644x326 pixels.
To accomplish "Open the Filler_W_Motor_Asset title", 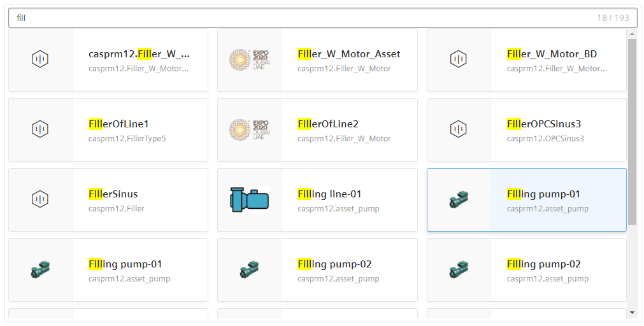I will [x=348, y=53].
